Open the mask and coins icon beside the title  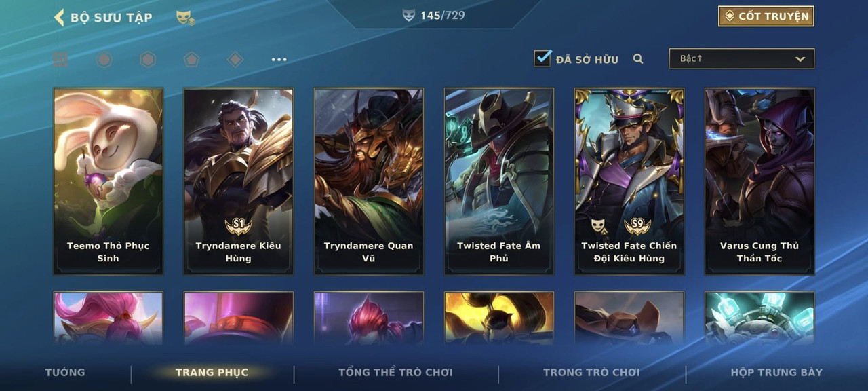point(185,18)
